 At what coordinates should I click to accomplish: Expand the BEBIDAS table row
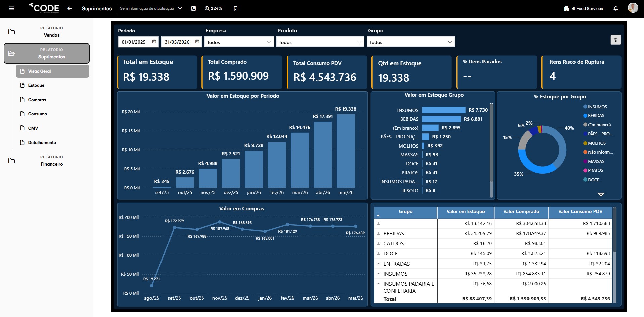tap(378, 233)
